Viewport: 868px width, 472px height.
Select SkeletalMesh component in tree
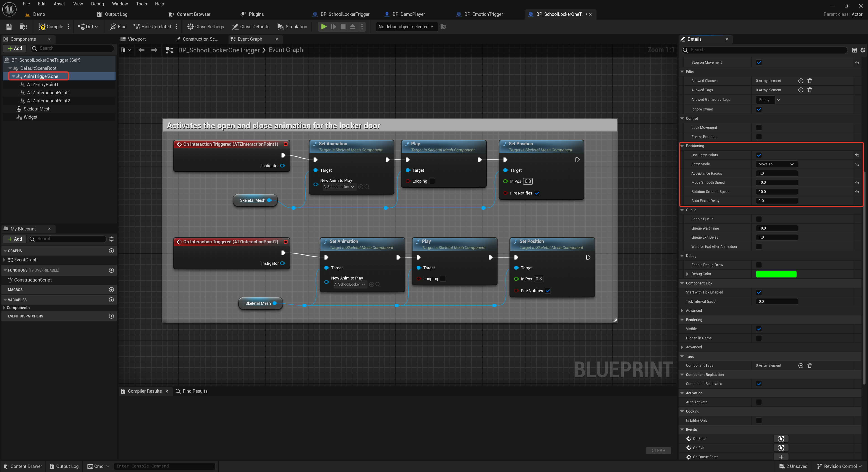tap(37, 109)
